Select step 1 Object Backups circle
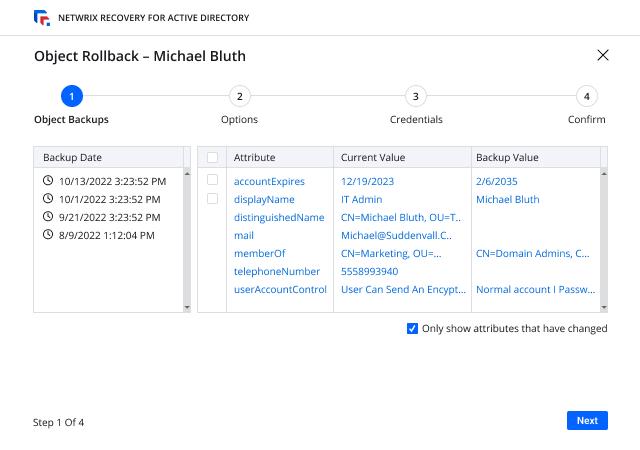The height and width of the screenshot is (450, 640). [71, 96]
